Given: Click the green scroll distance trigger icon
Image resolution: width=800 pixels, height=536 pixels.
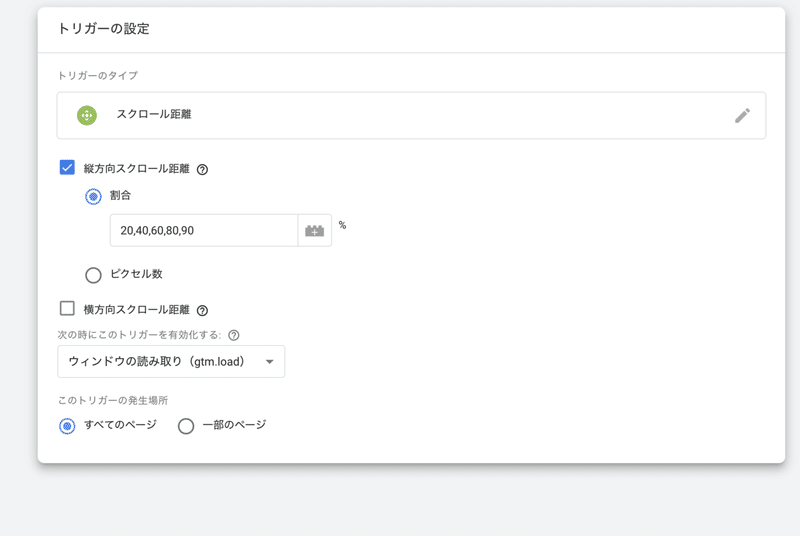Looking at the screenshot, I should [x=87, y=115].
